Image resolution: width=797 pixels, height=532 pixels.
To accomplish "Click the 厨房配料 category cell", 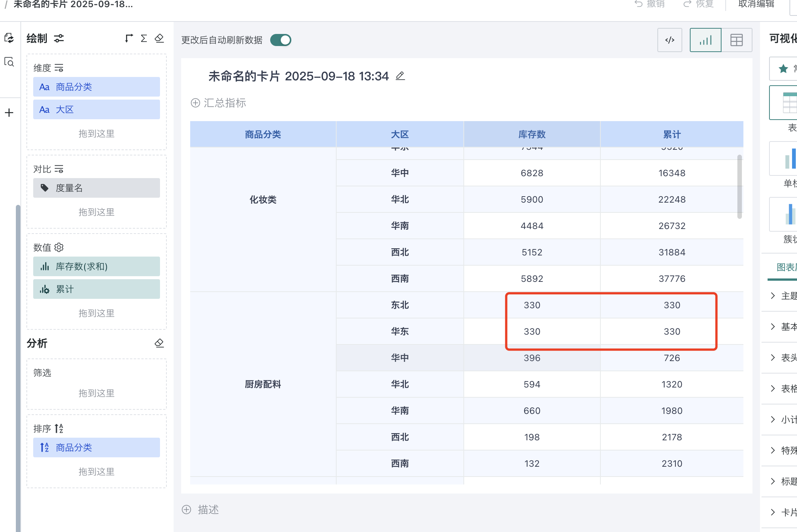I will click(x=263, y=384).
